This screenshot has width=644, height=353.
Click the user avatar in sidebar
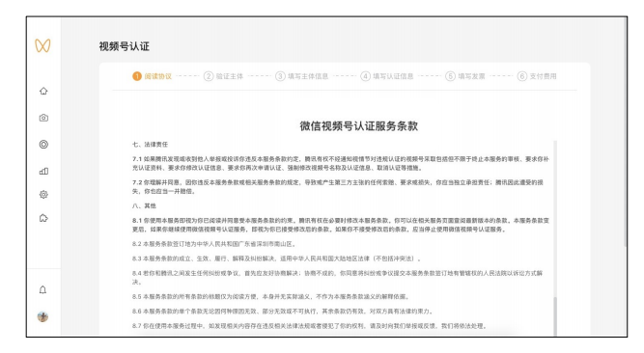(x=42, y=316)
